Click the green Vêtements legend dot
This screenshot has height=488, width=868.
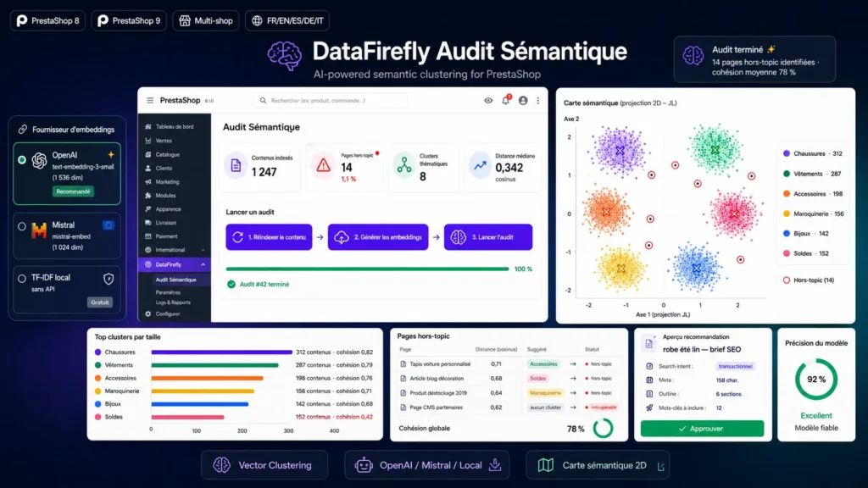786,174
